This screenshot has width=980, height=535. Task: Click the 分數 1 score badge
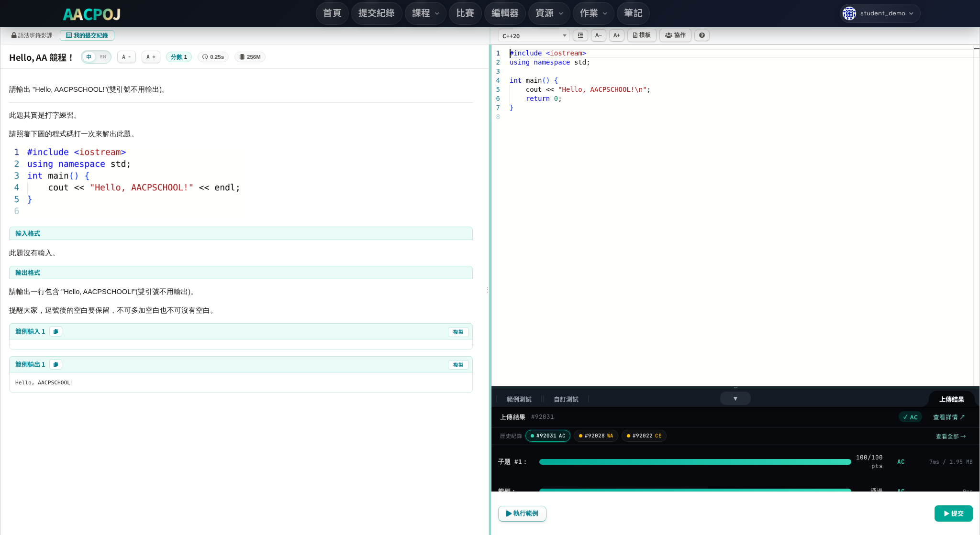click(x=179, y=57)
